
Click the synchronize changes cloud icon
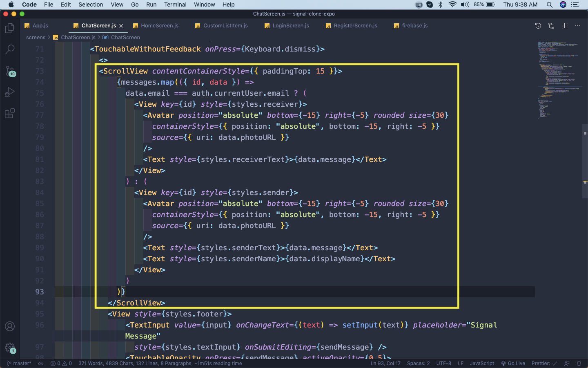[41, 364]
